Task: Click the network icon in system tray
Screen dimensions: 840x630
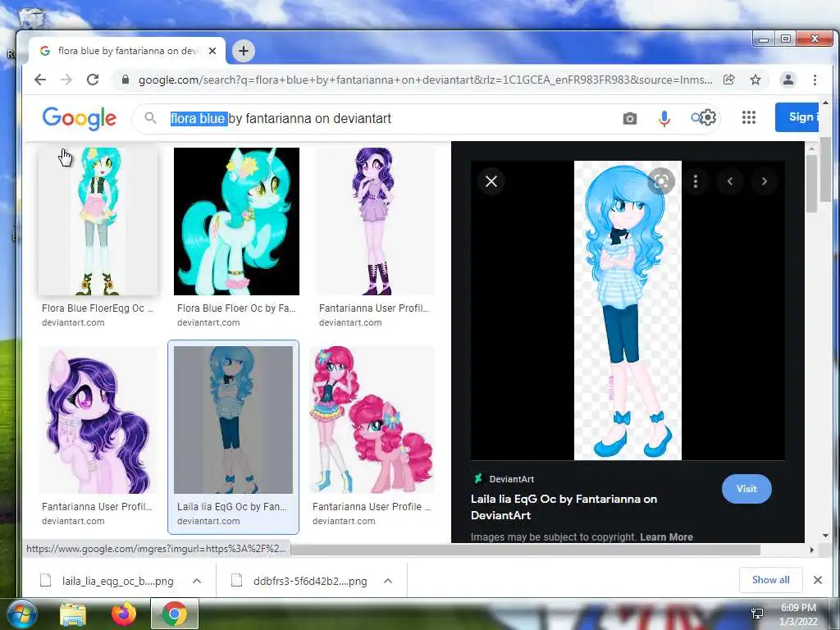Action: pyautogui.click(x=757, y=614)
